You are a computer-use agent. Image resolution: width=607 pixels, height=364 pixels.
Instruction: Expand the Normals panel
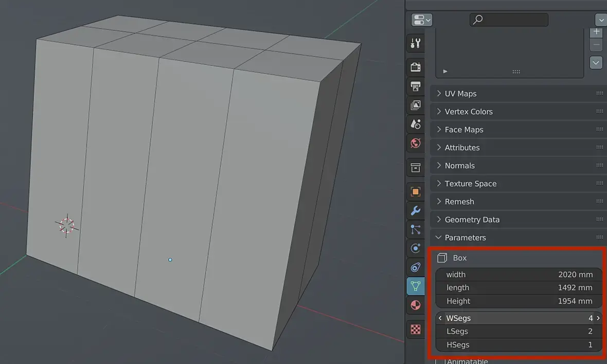(519, 166)
